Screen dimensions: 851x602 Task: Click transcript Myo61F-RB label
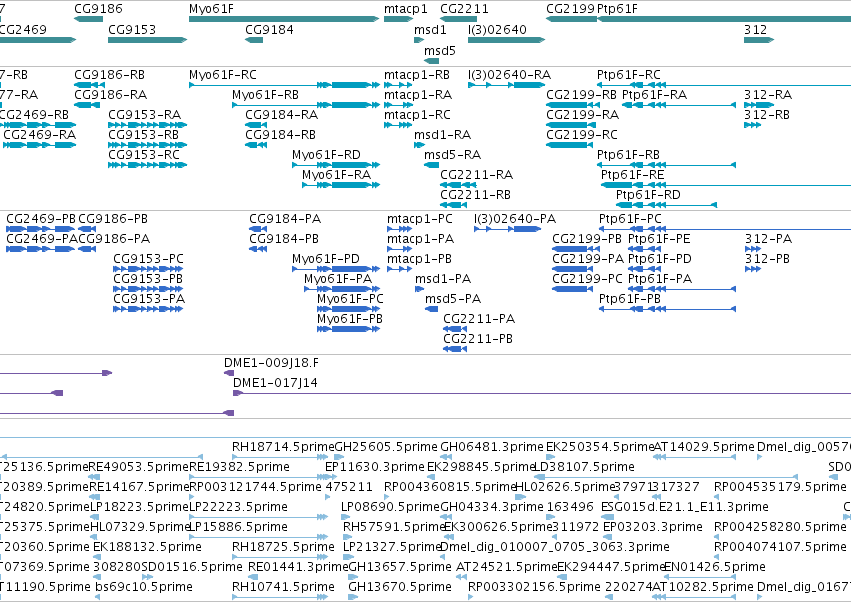point(265,94)
